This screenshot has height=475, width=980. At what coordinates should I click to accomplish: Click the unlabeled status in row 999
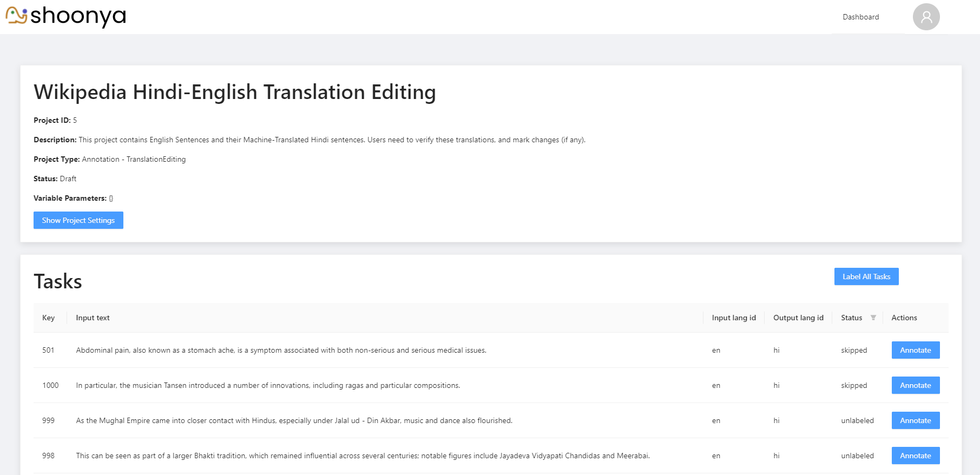pyautogui.click(x=857, y=420)
